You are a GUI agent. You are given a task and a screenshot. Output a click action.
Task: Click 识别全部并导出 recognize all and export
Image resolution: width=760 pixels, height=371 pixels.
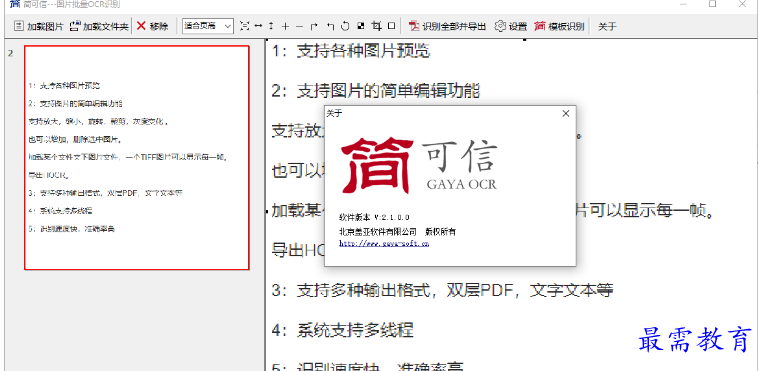[x=447, y=26]
